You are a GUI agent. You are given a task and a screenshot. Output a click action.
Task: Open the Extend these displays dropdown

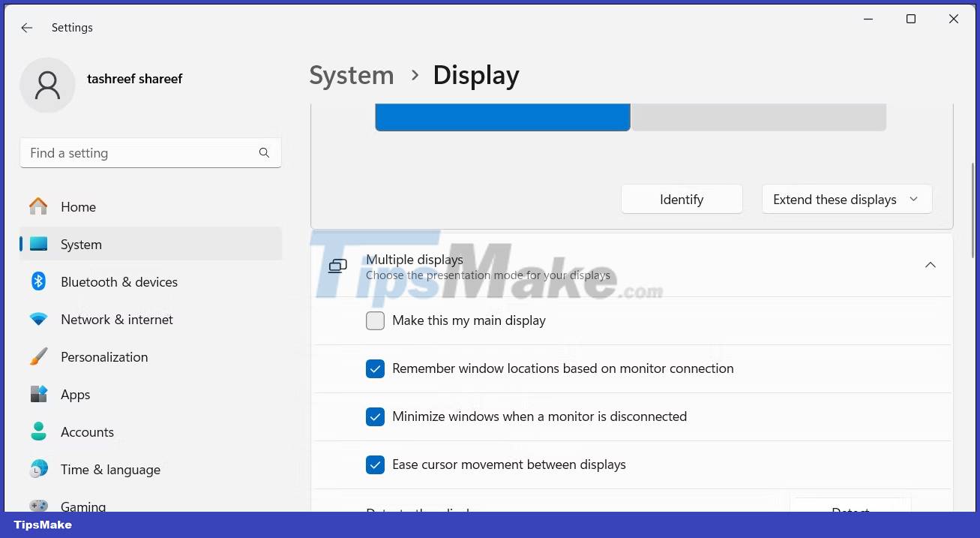pyautogui.click(x=847, y=199)
